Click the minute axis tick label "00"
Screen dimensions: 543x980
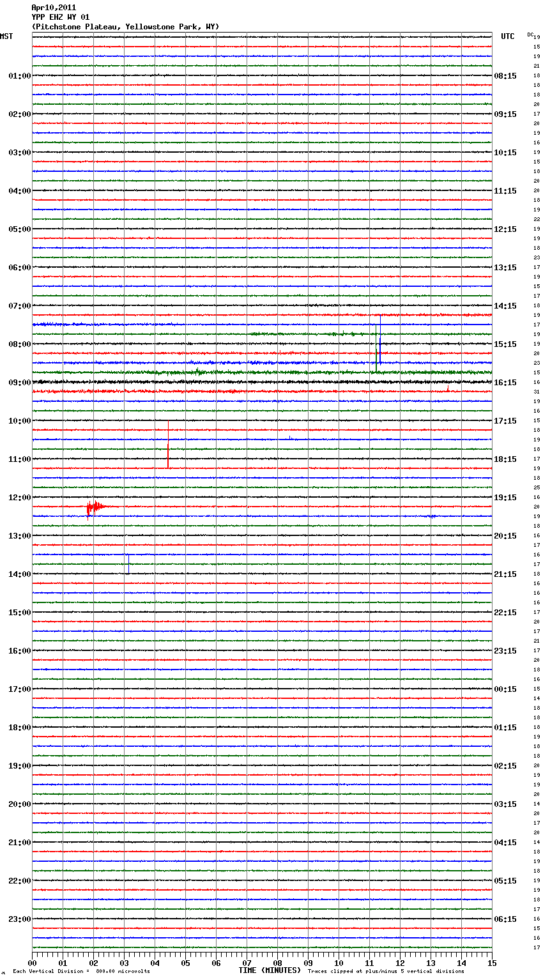(32, 963)
